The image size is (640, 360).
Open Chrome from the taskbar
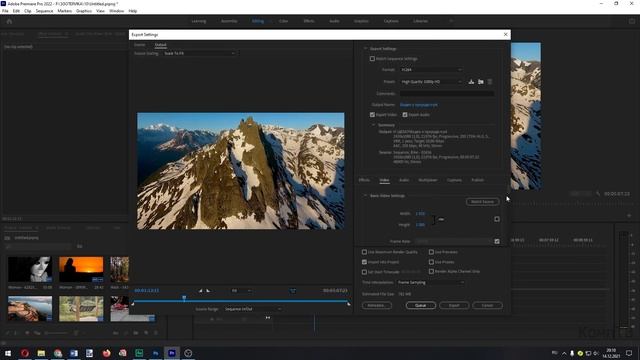coord(58,353)
